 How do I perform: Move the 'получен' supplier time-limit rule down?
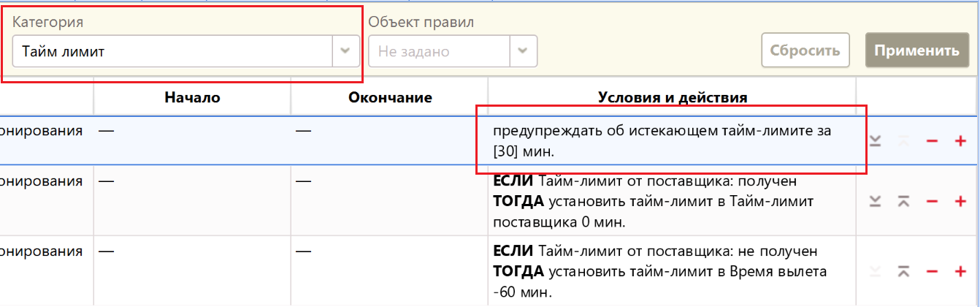[x=876, y=201]
